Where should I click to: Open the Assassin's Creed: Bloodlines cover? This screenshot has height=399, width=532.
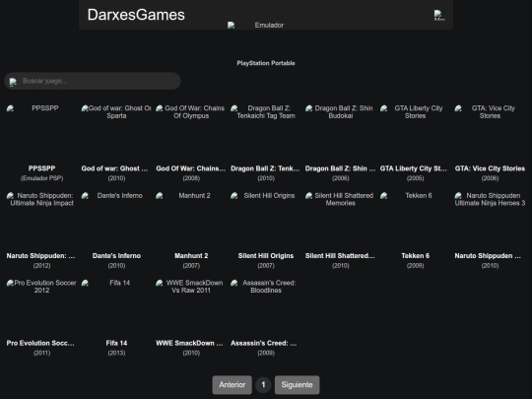pyautogui.click(x=266, y=307)
